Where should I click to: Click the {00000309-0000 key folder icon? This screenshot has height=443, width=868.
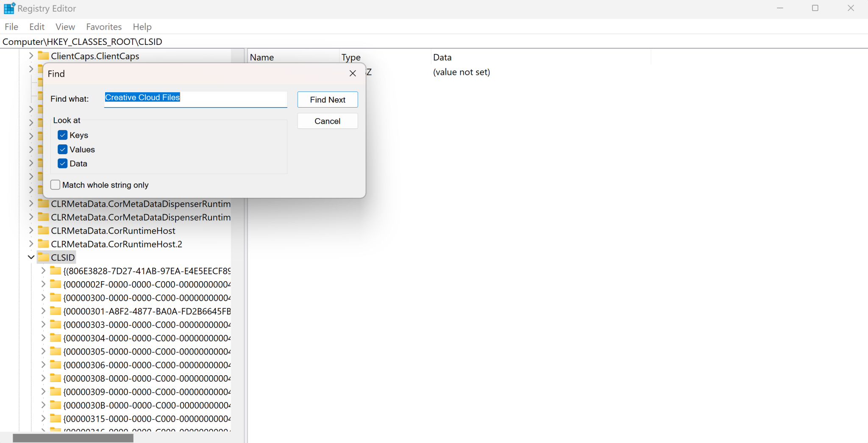(x=56, y=392)
